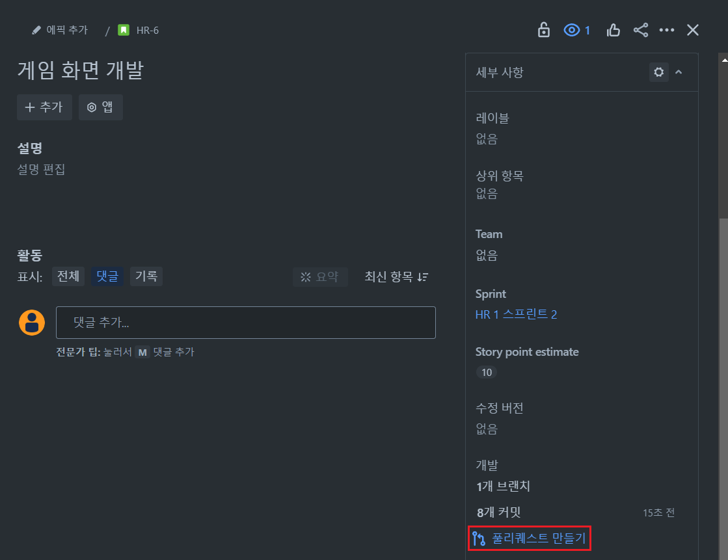Click the + 추가 button
728x560 pixels.
(45, 107)
